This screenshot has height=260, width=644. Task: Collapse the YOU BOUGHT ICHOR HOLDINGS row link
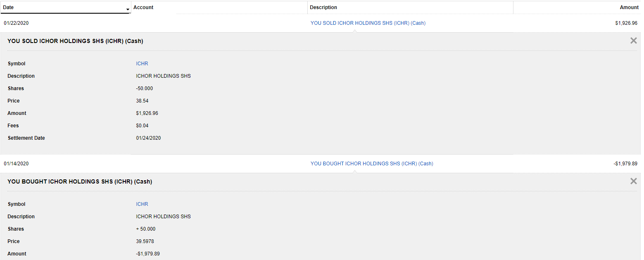click(x=372, y=164)
